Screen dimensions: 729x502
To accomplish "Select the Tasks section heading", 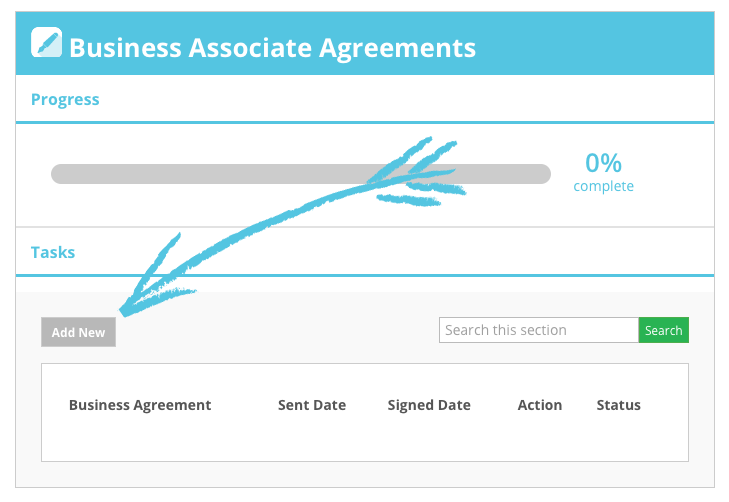I will pyautogui.click(x=53, y=252).
